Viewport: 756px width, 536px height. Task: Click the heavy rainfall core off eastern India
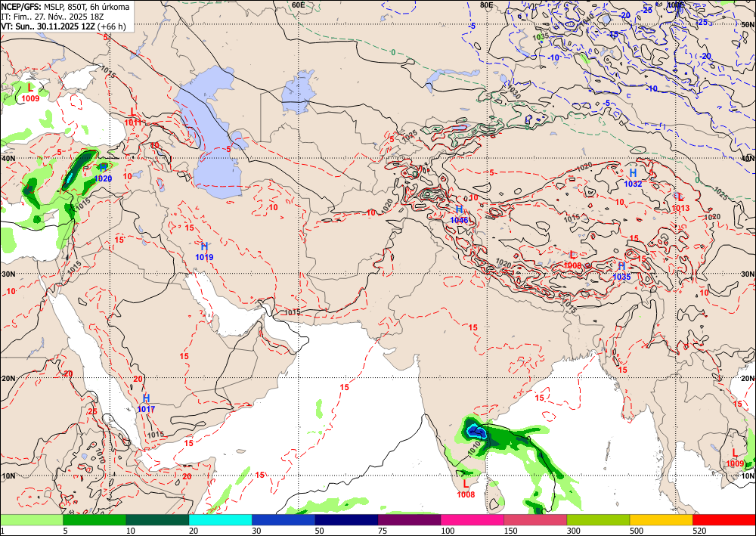(x=476, y=430)
